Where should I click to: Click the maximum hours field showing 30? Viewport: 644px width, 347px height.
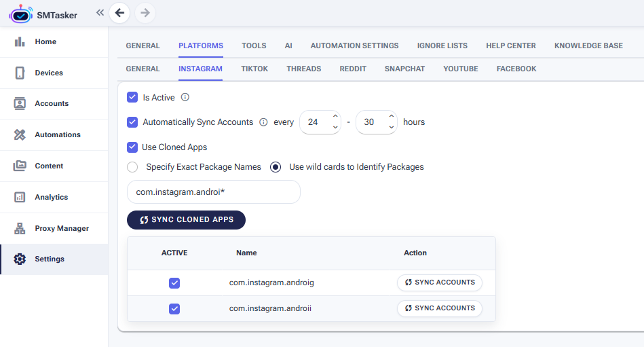point(376,122)
